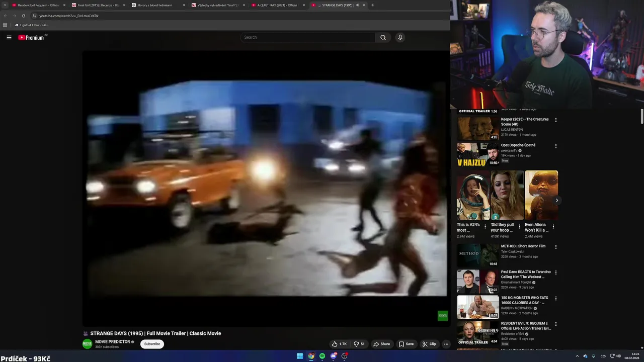Select the STRANGE DAYS (1995) tab
The width and height of the screenshot is (644, 362).
[338, 5]
